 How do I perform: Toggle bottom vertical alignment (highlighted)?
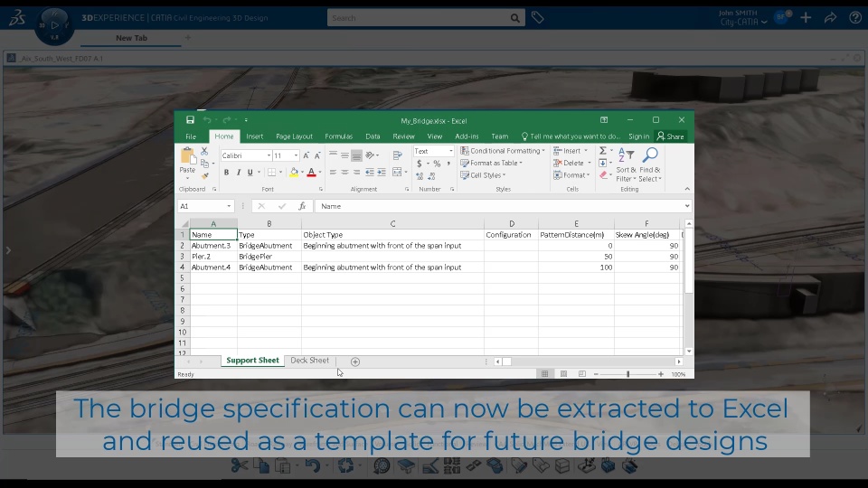click(356, 155)
